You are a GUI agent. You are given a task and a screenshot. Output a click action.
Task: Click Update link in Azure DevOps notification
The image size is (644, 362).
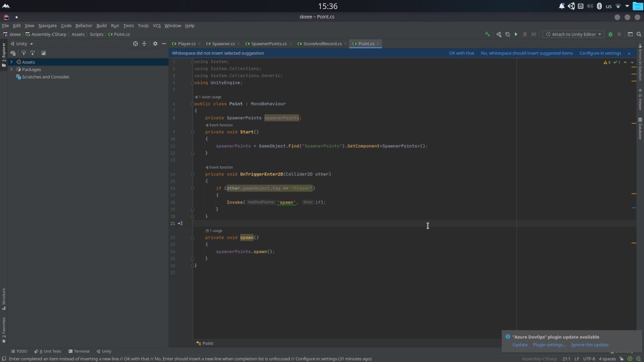(520, 345)
